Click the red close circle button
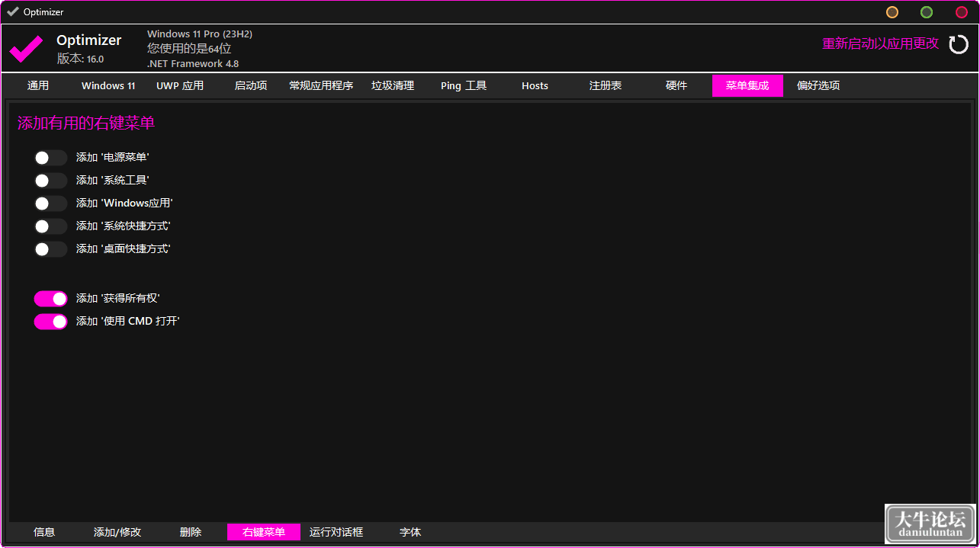 click(x=962, y=12)
